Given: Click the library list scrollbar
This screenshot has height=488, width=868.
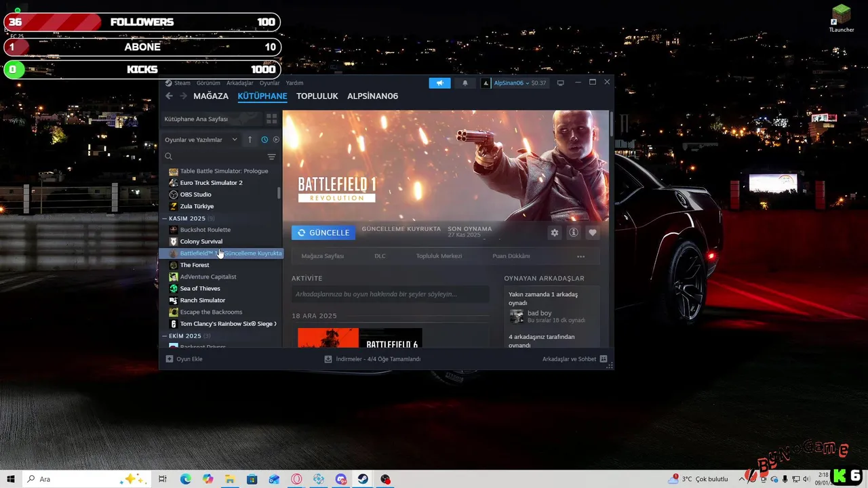Looking at the screenshot, I should point(279,193).
